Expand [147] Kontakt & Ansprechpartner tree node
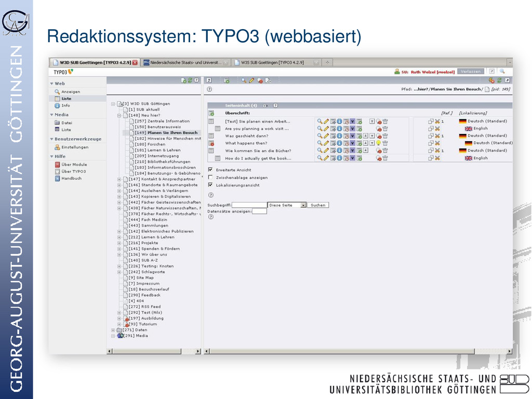Screen dimensions: 532x399 [x=119, y=179]
